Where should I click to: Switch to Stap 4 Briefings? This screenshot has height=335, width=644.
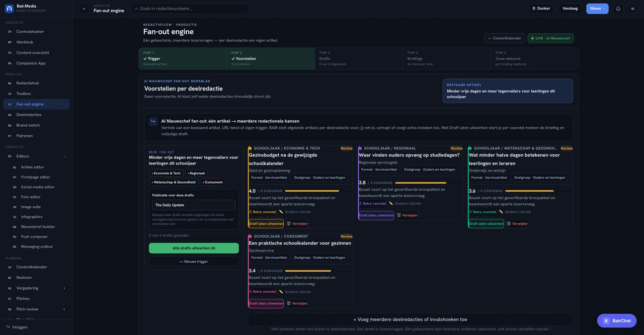click(446, 58)
